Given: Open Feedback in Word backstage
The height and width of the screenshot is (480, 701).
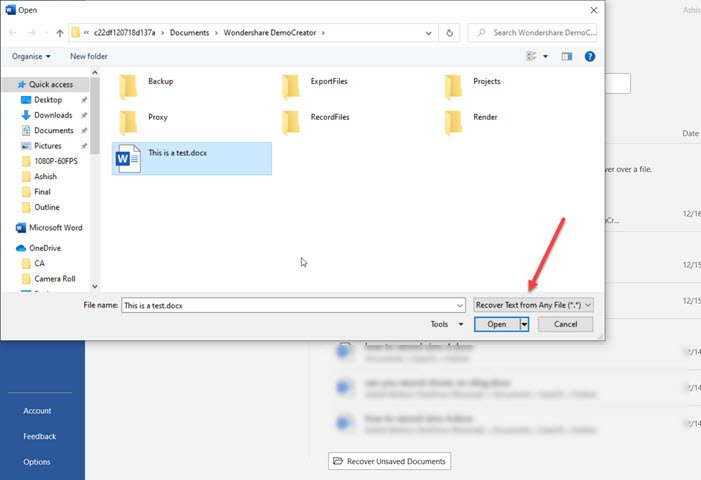Looking at the screenshot, I should 39,436.
